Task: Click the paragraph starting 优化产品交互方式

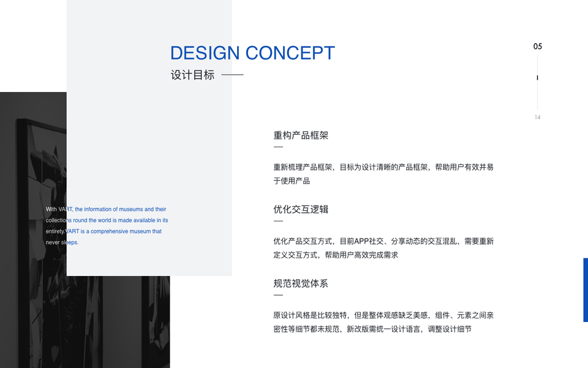Action: (383, 248)
